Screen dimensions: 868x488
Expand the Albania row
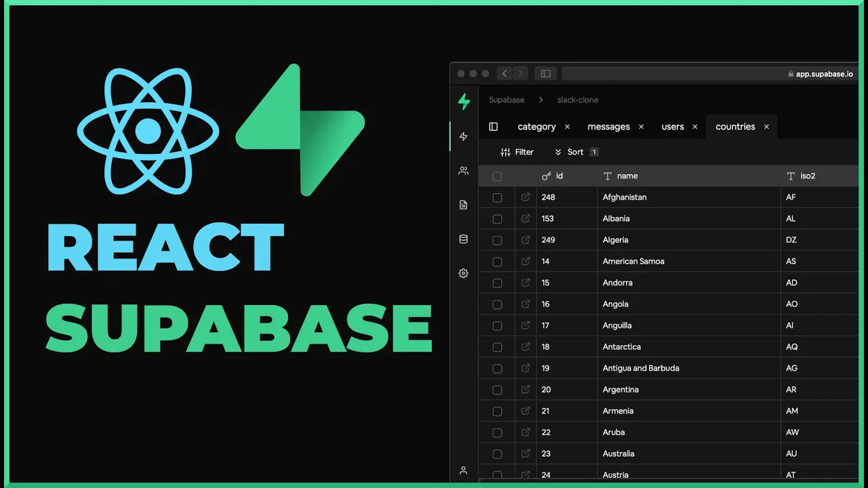click(x=526, y=218)
